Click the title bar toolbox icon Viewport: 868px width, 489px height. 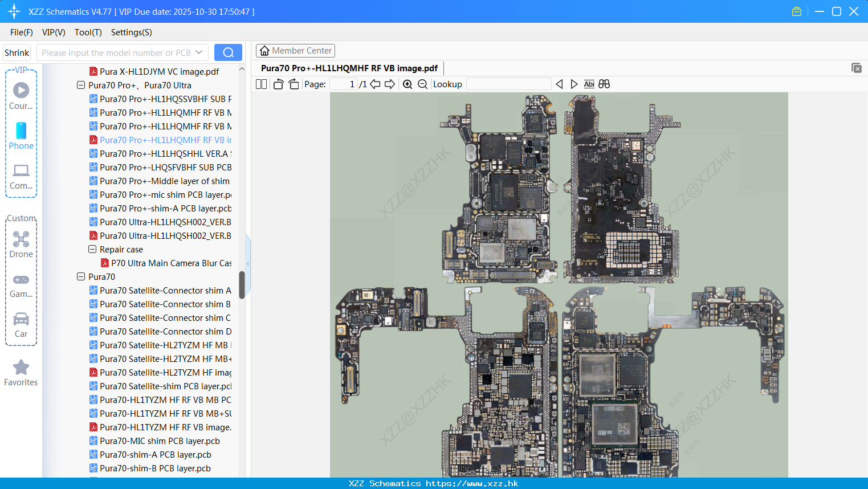coord(797,11)
